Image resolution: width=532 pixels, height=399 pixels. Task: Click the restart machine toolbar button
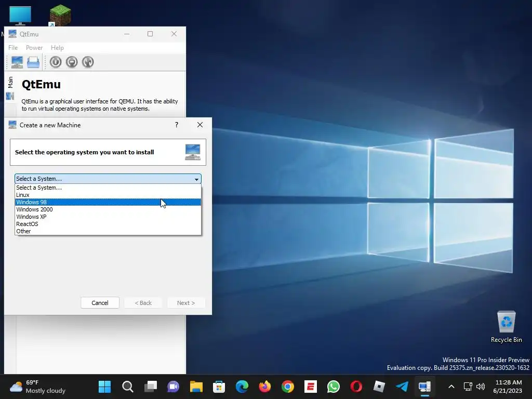pos(88,62)
